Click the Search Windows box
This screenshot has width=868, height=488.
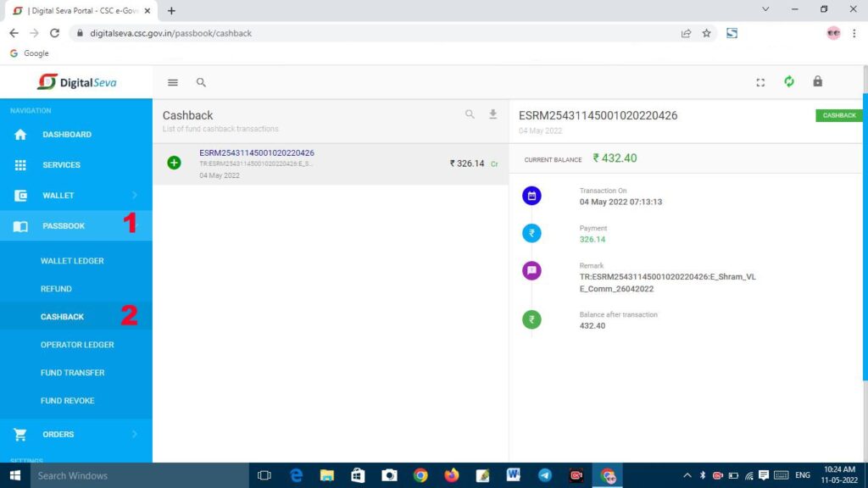click(140, 475)
